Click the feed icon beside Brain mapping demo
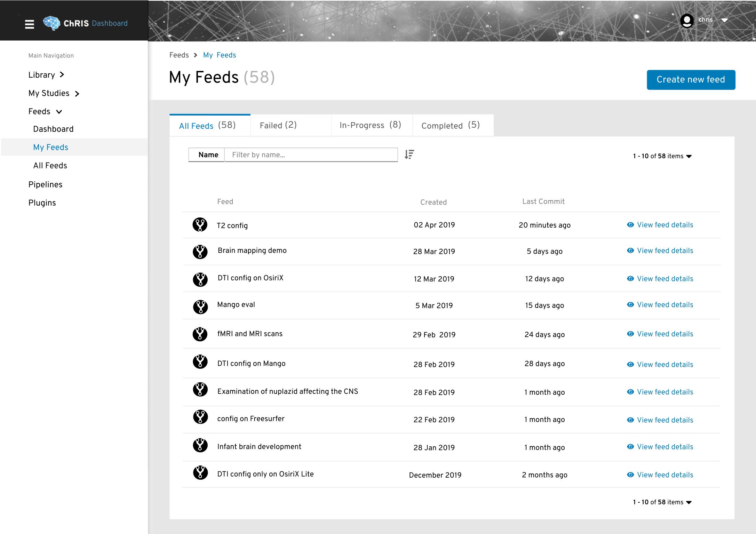The width and height of the screenshot is (756, 534). [200, 251]
